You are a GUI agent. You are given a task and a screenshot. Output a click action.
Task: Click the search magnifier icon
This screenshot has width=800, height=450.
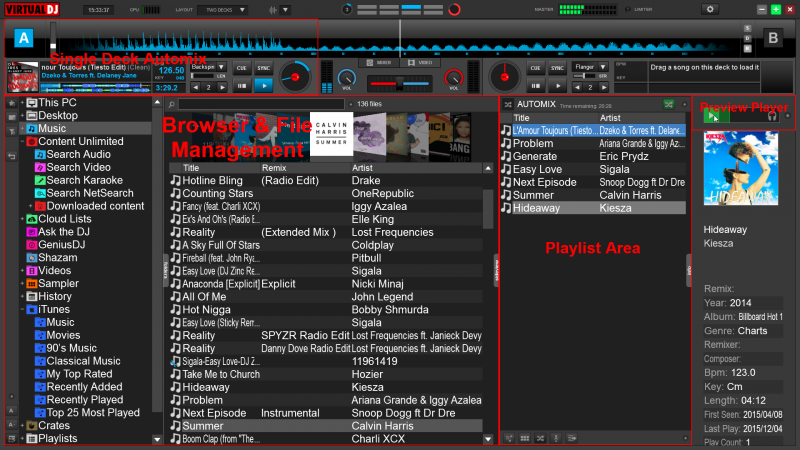(x=172, y=105)
